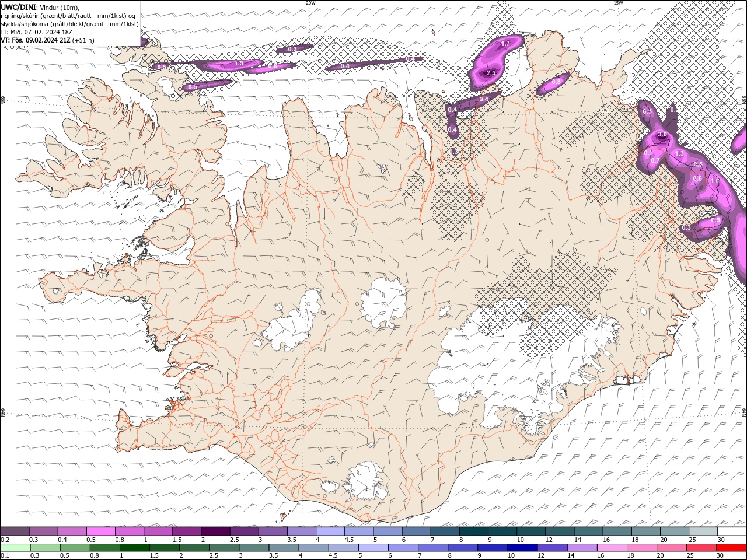747x560 pixels.
Task: Select the darkest green 1–1.5 rain scale swatch
Action: click(x=135, y=548)
